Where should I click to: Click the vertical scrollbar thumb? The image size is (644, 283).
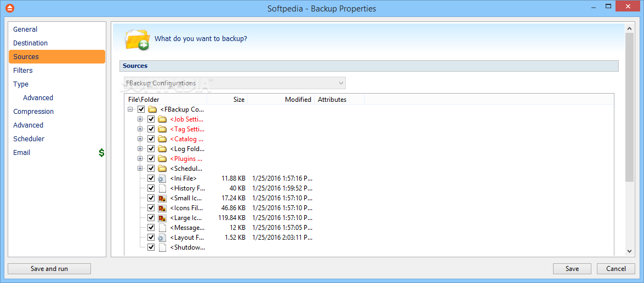pos(630,107)
